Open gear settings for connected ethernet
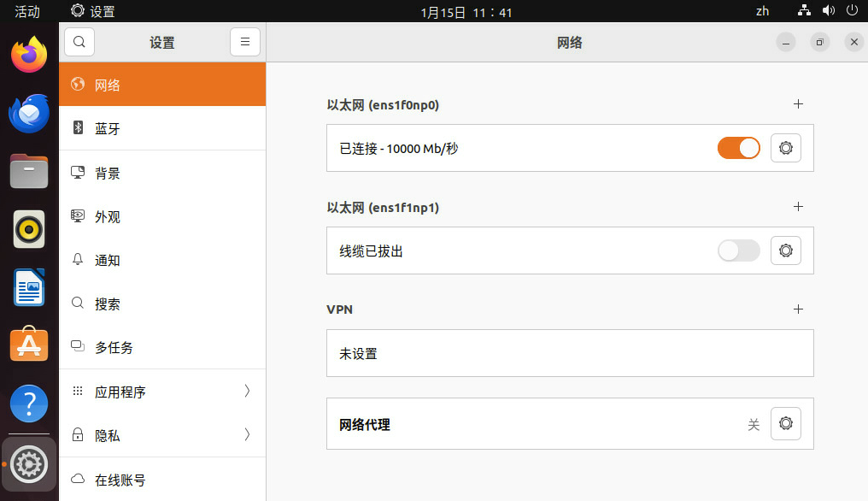The image size is (868, 501). 786,148
